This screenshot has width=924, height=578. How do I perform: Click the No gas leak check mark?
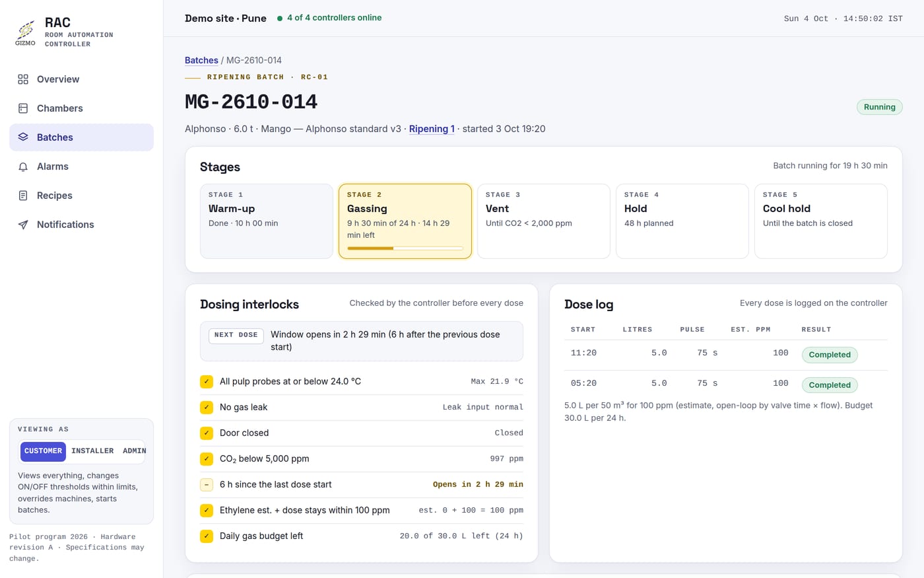click(x=207, y=407)
